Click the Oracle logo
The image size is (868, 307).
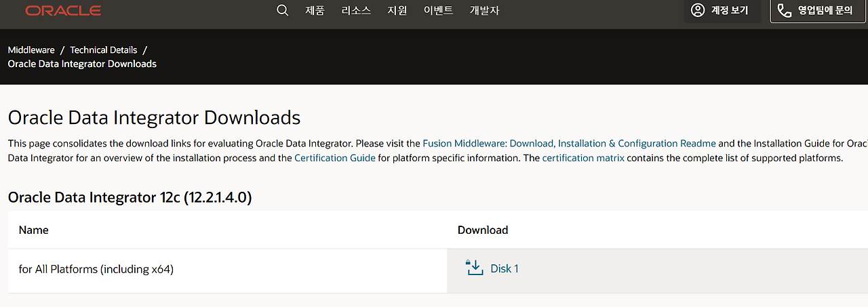click(x=63, y=11)
